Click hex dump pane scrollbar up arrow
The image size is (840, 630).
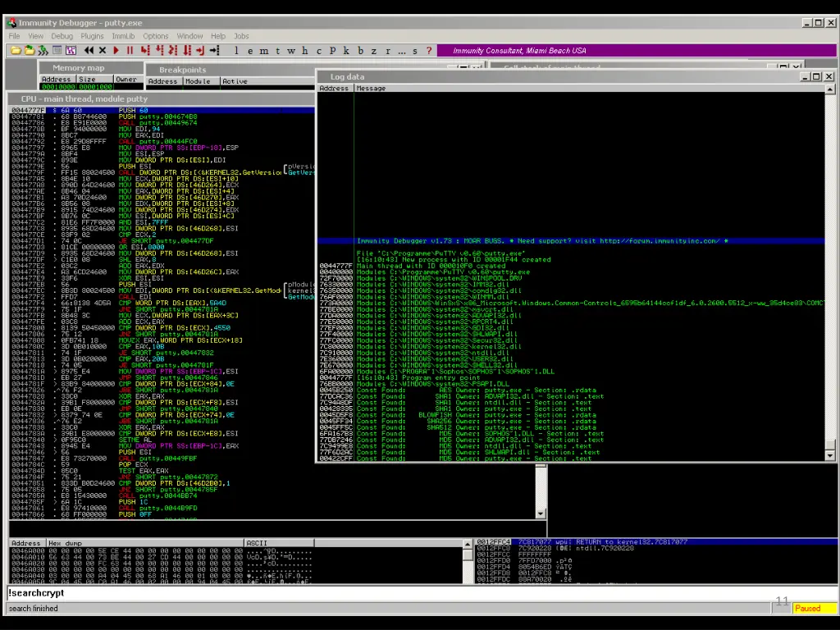pos(467,545)
